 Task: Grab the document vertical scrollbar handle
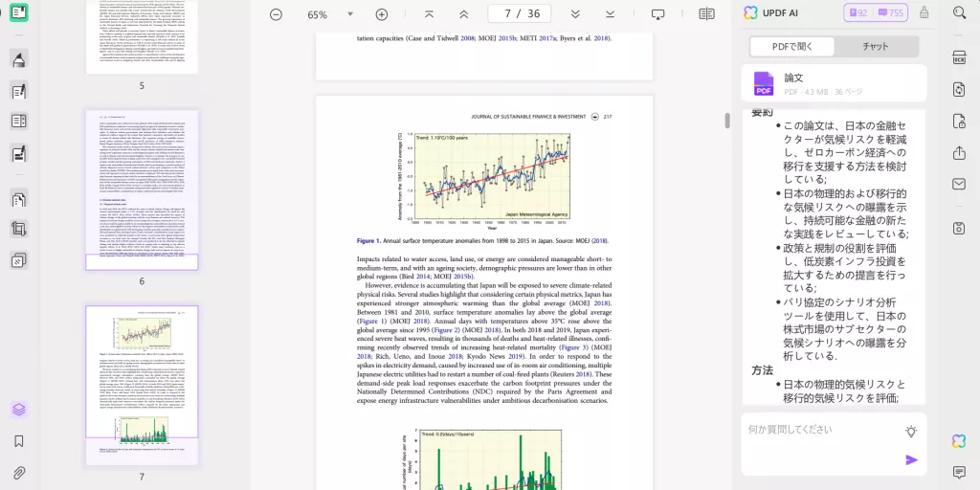pyautogui.click(x=727, y=121)
